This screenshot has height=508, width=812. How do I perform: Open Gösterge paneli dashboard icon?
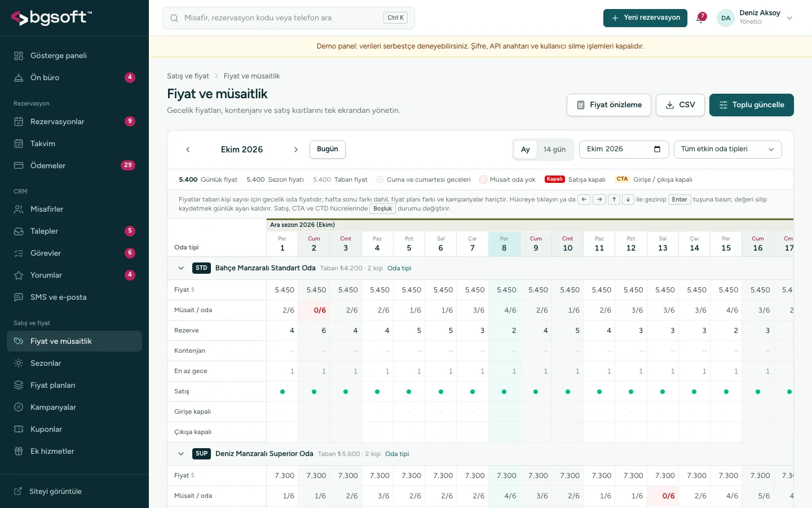[x=19, y=56]
